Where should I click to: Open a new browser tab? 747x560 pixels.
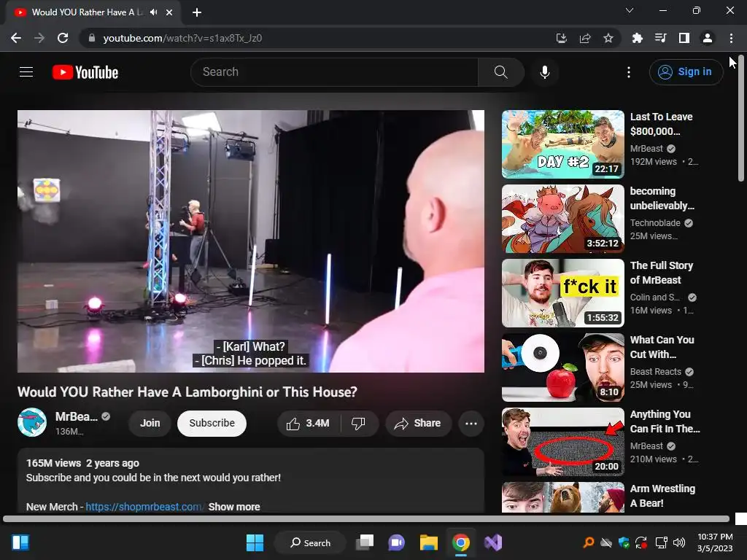pyautogui.click(x=197, y=12)
